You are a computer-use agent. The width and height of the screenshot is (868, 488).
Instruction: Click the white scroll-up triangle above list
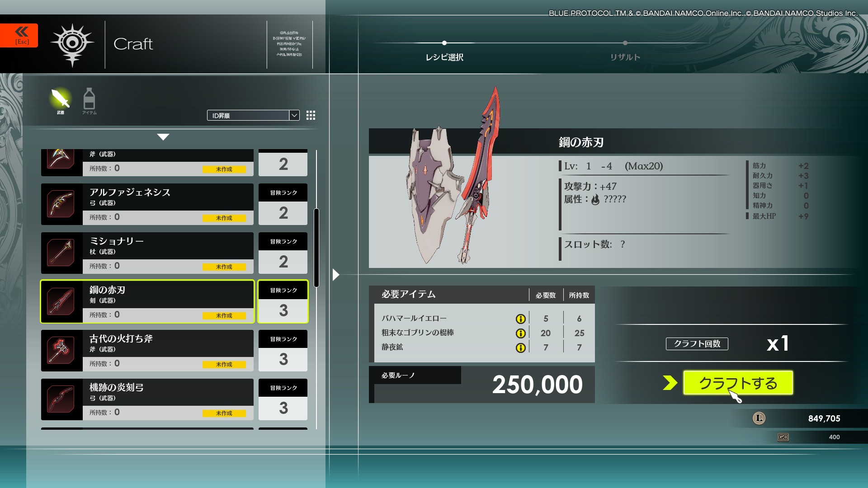[x=163, y=137]
